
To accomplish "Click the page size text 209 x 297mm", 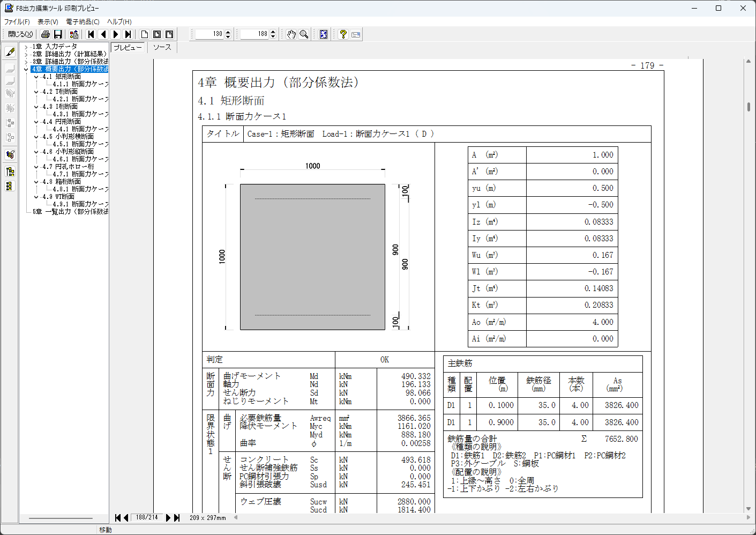I will pyautogui.click(x=208, y=518).
